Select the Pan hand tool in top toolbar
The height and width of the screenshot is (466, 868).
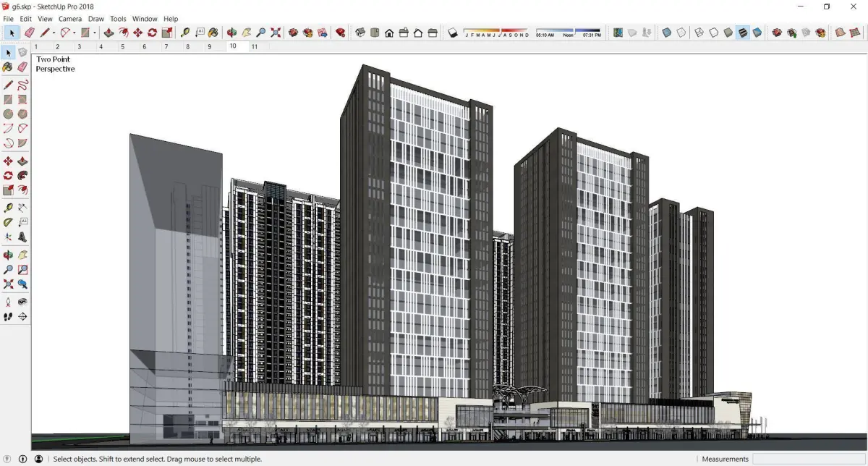click(246, 33)
